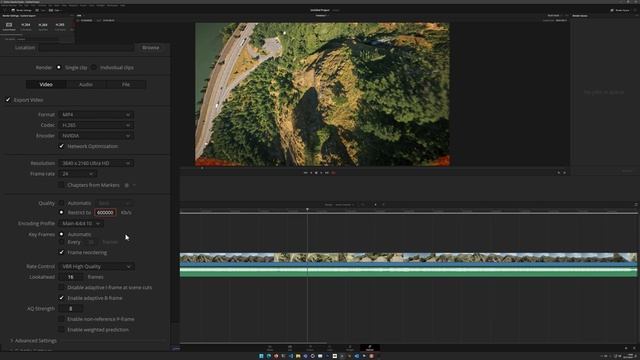Stop playback in viewer transport
The width and height of the screenshot is (640, 360).
[316, 173]
